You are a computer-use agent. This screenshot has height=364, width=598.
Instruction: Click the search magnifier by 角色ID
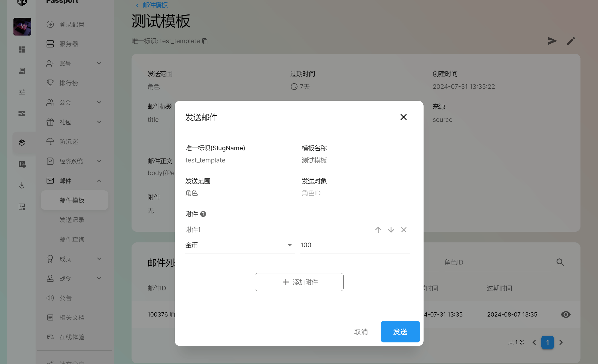click(x=560, y=262)
